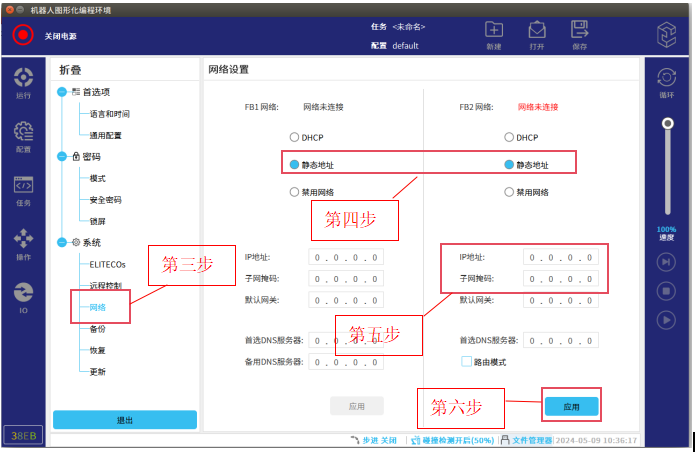
Task: Click the 退出 button
Action: (125, 420)
